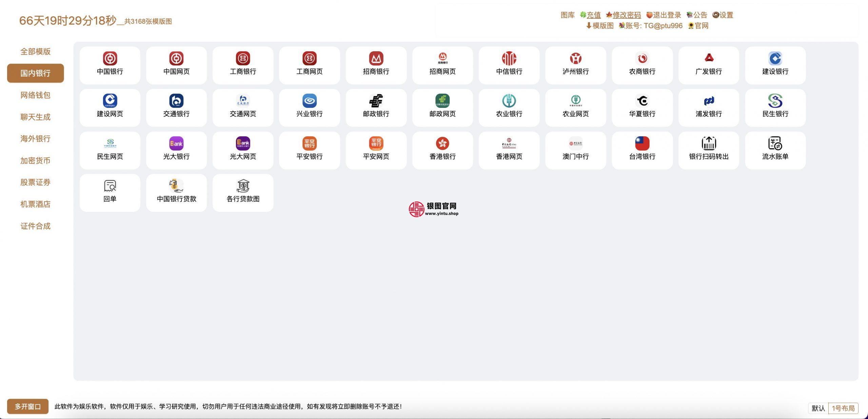Select the 默认 layout option

click(x=818, y=408)
